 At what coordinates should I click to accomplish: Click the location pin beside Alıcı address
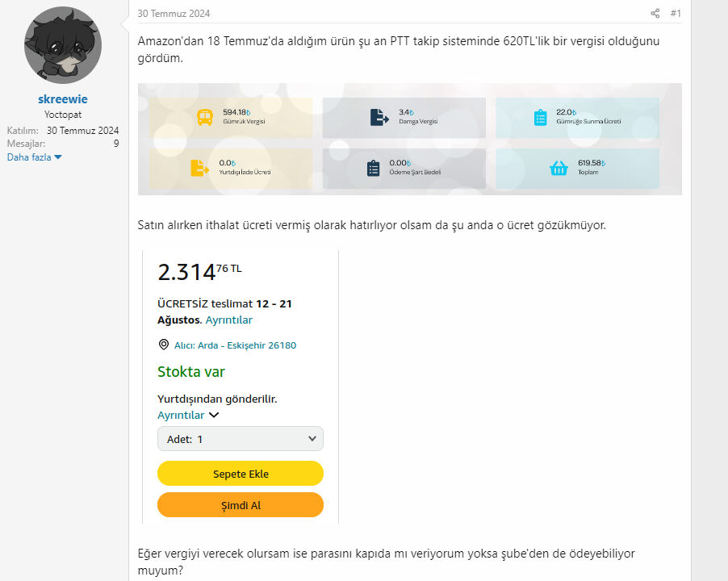pos(164,345)
